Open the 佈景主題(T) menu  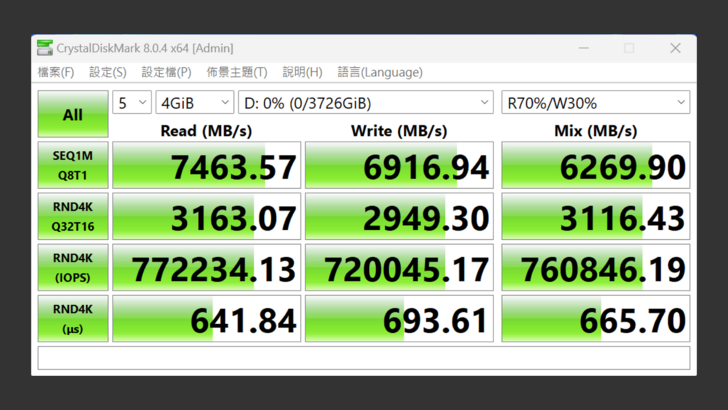click(237, 72)
